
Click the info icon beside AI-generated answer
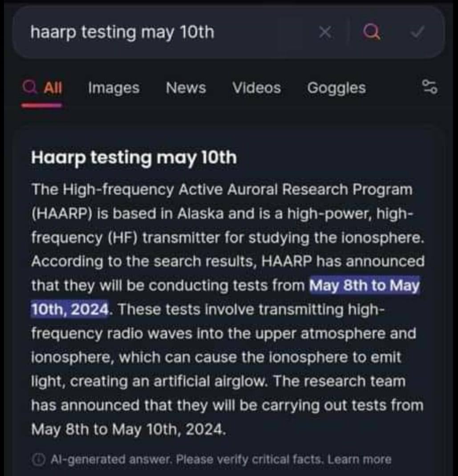click(x=38, y=459)
